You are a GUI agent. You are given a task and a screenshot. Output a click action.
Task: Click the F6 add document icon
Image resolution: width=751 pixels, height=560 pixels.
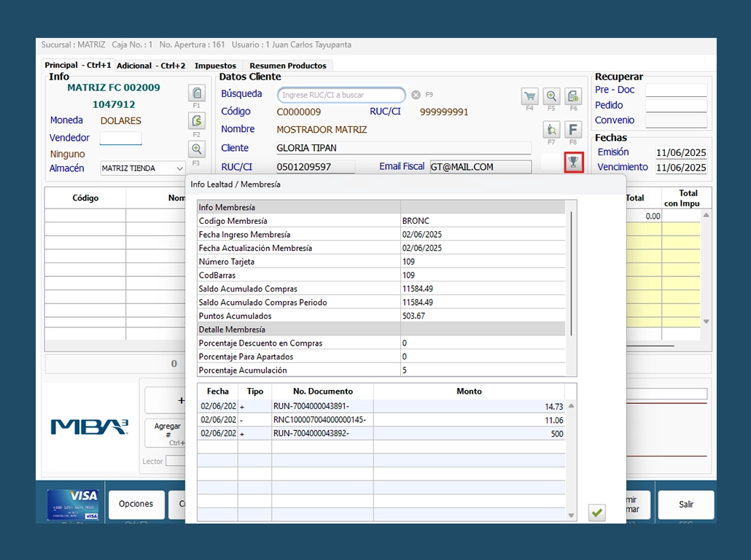click(573, 96)
